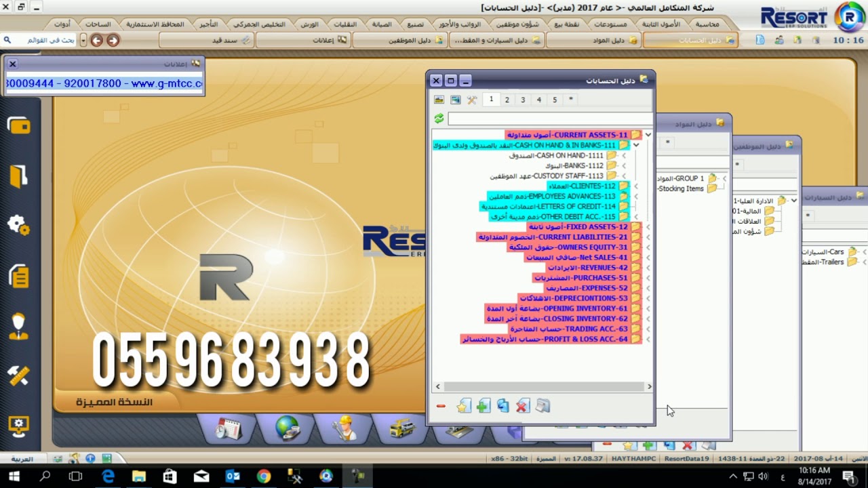
Task: Switch to دليل الحسابات window tab
Action: [x=690, y=41]
